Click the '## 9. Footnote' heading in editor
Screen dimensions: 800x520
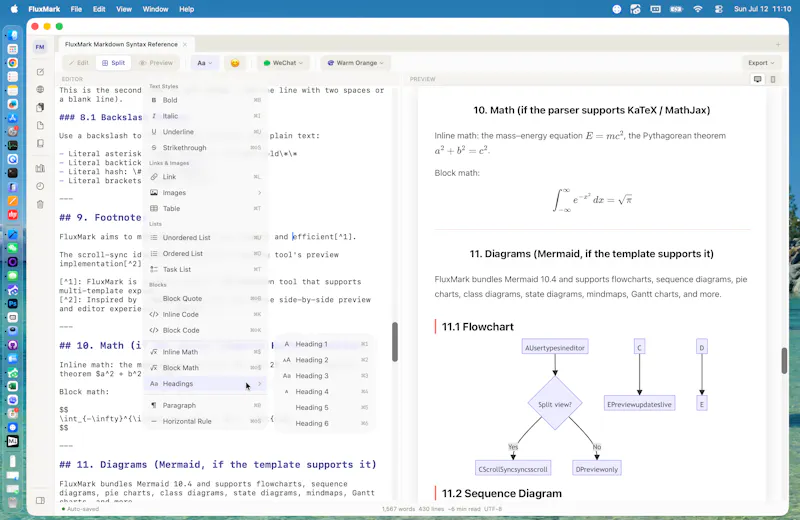tap(100, 217)
